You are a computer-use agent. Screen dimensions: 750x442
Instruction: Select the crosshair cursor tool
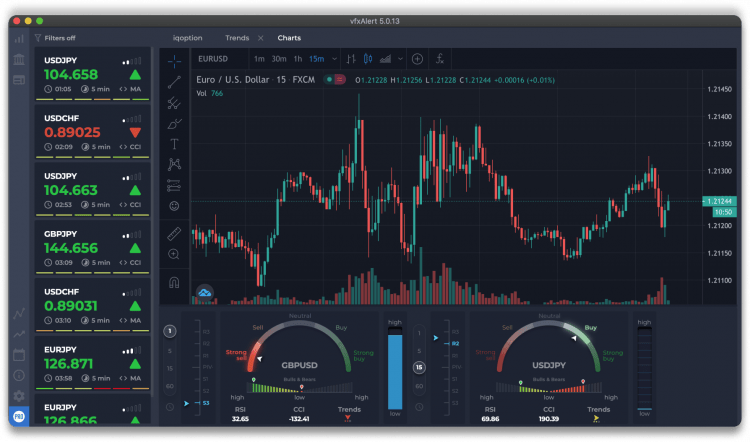(174, 60)
